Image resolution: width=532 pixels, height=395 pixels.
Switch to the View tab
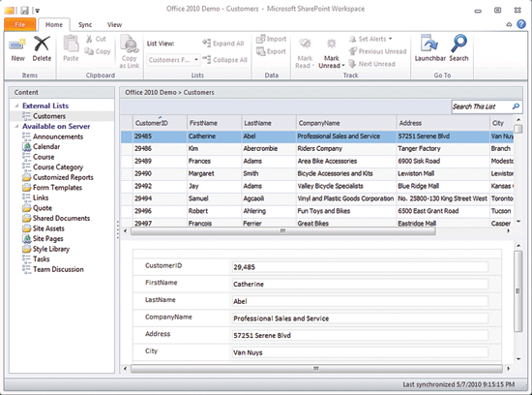pos(114,24)
